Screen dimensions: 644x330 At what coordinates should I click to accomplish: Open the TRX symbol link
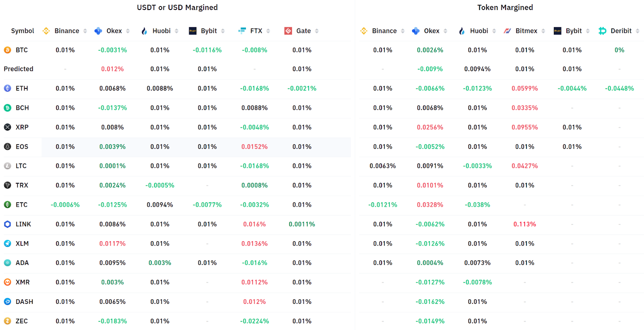22,185
